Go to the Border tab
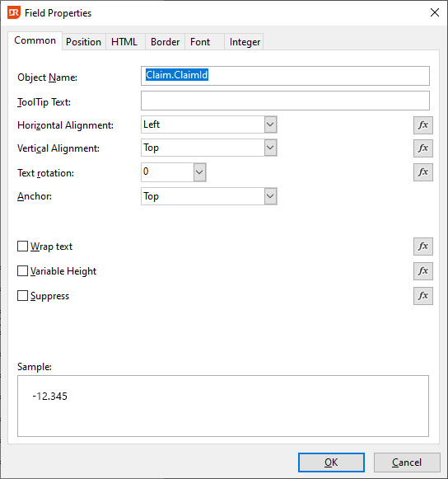Viewport: 448px width, 479px height. click(165, 42)
